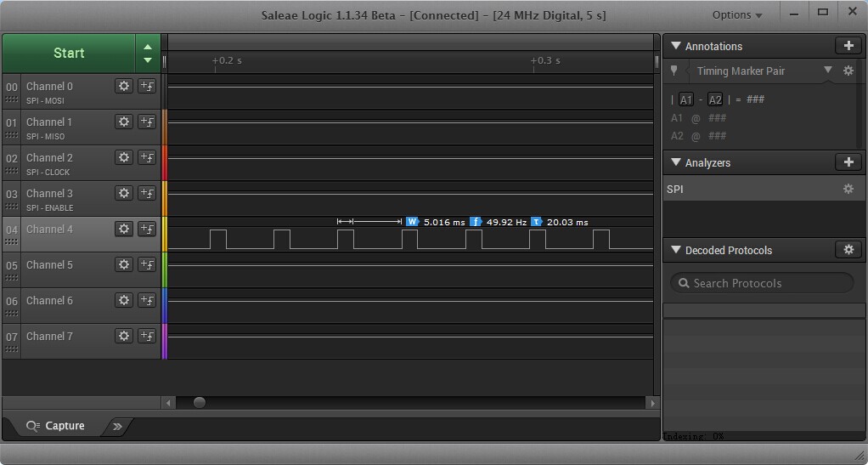
Task: Grab the Channel 0 drag handle
Action: coord(11,99)
